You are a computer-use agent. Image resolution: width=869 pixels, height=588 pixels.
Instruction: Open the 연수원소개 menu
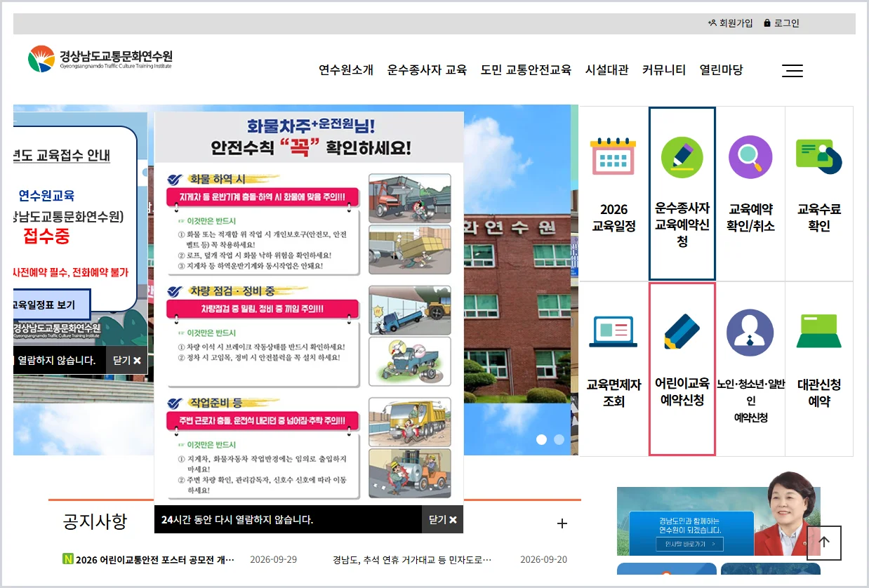(346, 70)
